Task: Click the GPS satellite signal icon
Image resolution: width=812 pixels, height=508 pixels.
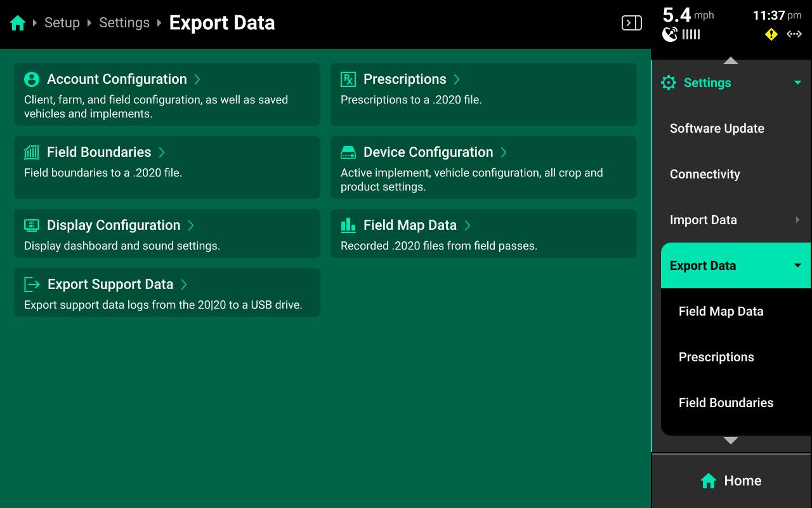Action: 670,34
